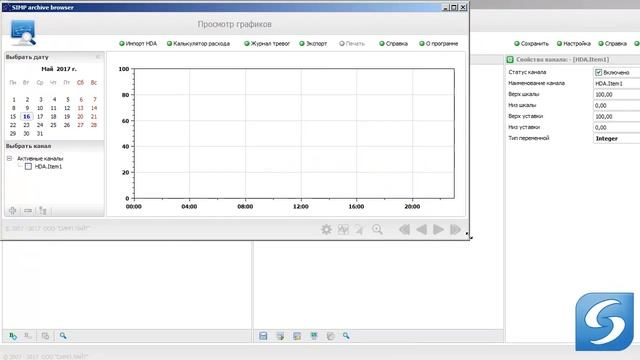Image resolution: width=640 pixels, height=360 pixels.
Task: Click the green grid icon in bottom-middle toolbar
Action: click(313, 336)
